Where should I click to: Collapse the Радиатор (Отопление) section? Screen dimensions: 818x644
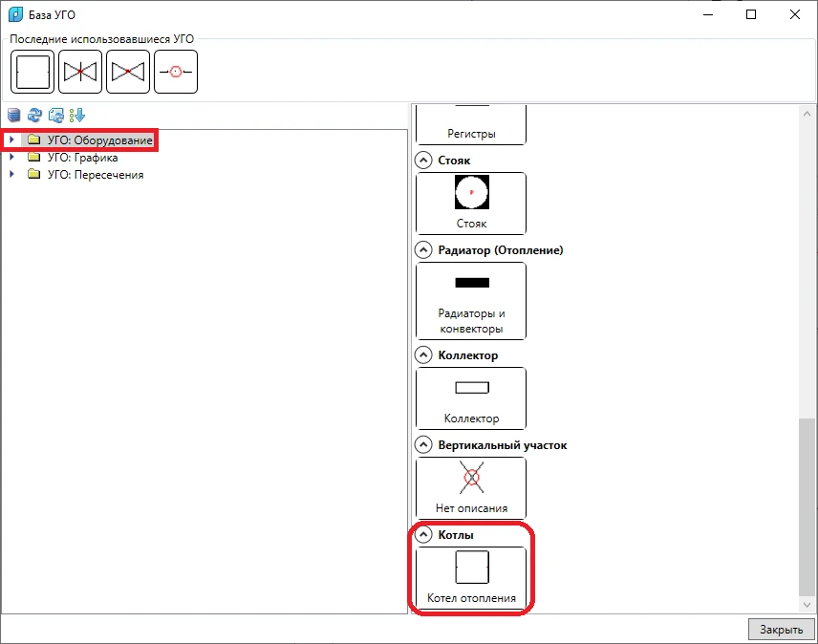pos(424,250)
